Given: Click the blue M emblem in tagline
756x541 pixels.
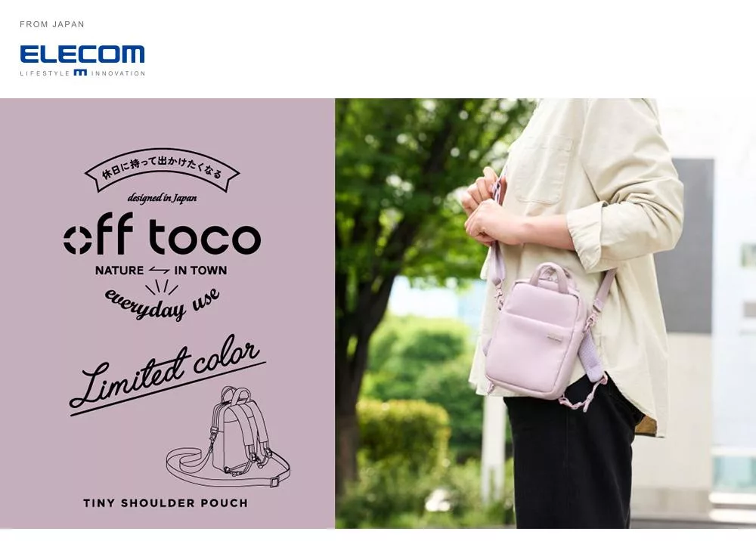Looking at the screenshot, I should [80, 73].
